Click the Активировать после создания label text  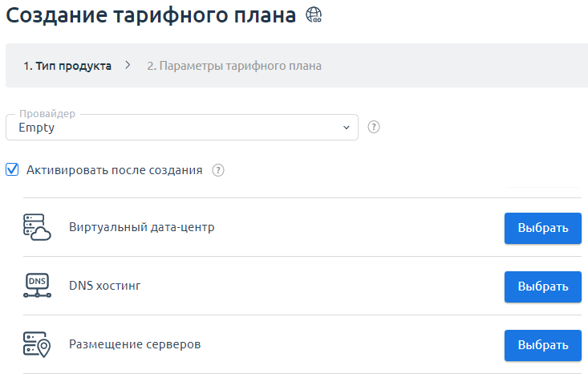114,170
